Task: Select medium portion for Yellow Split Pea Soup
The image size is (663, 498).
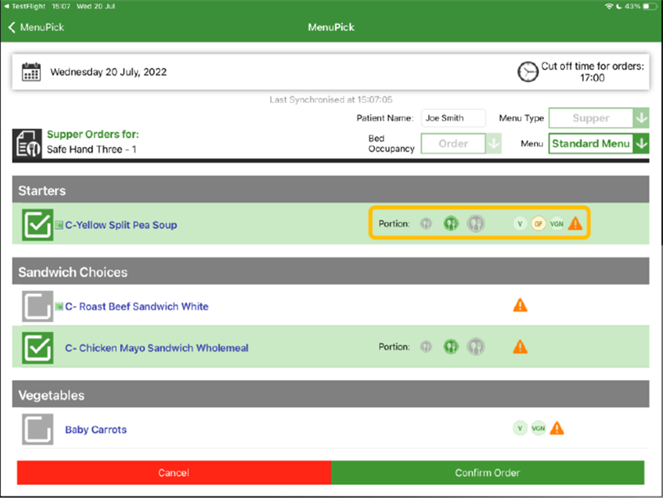Action: point(451,223)
